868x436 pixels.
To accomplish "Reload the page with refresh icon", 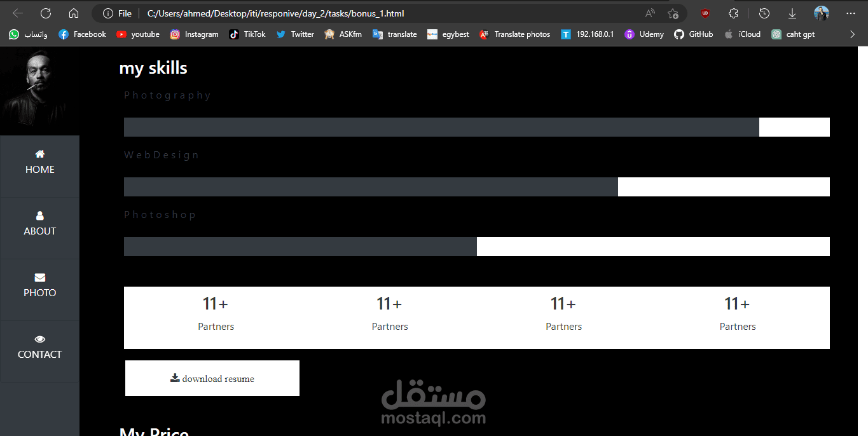I will point(46,13).
